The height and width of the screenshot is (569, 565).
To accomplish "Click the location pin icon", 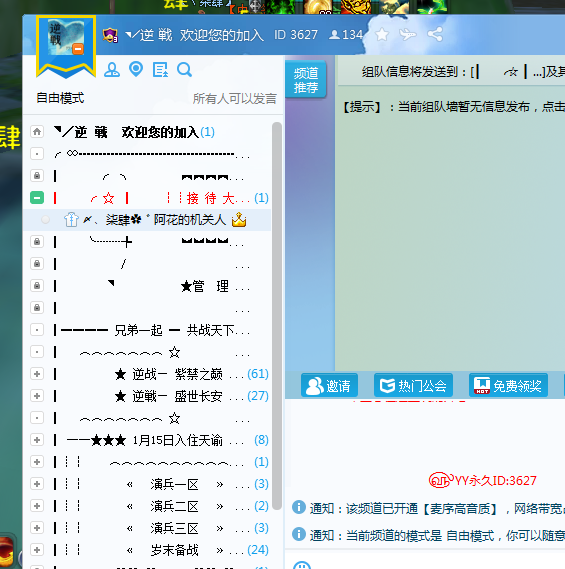I will pos(136,69).
